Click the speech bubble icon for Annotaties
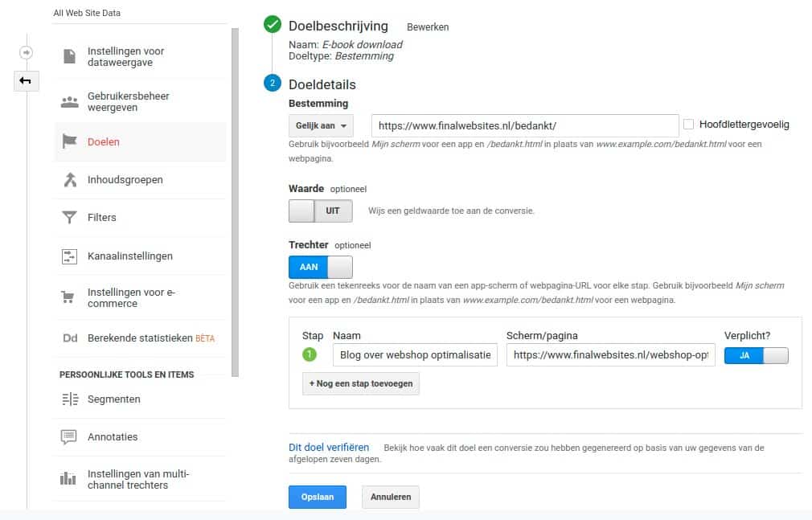This screenshot has width=812, height=520. point(70,436)
